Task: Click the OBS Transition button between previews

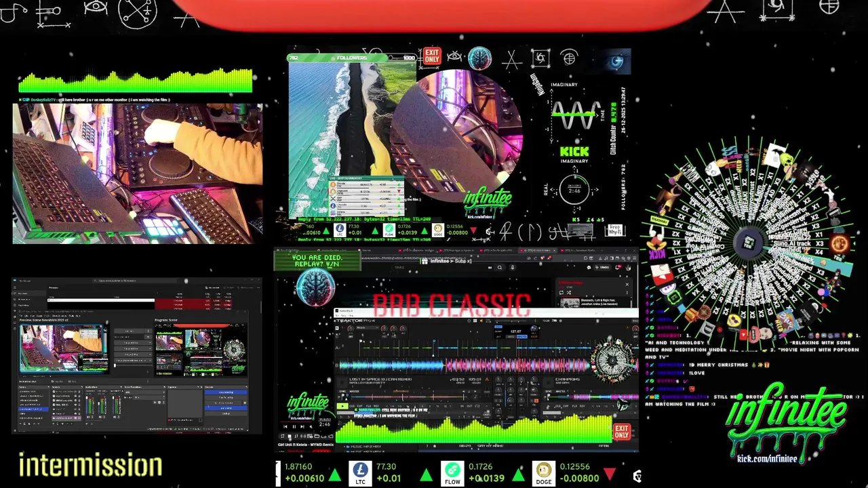Action: 129,331
